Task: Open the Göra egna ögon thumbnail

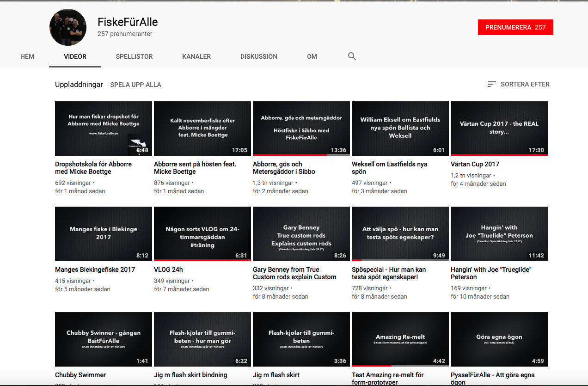Action: click(499, 339)
